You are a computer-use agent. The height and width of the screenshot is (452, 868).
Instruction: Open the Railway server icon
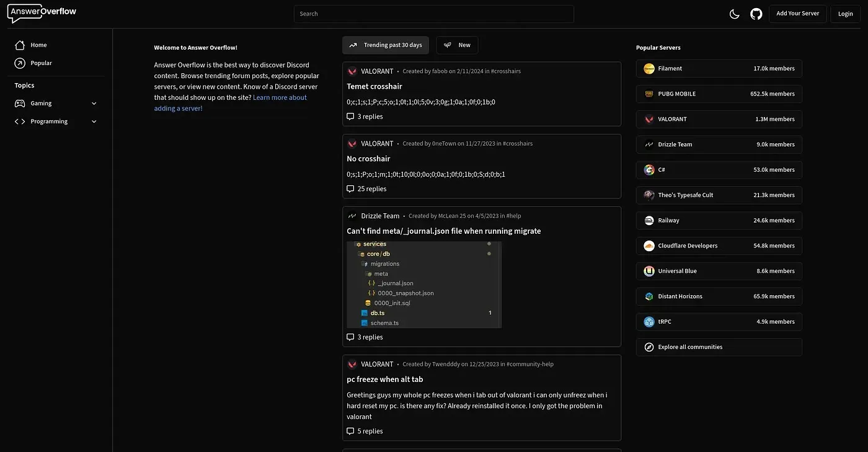[649, 221]
